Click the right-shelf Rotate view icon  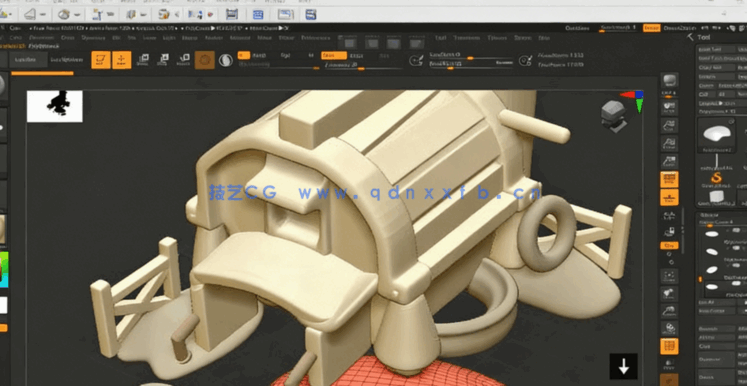(x=669, y=329)
